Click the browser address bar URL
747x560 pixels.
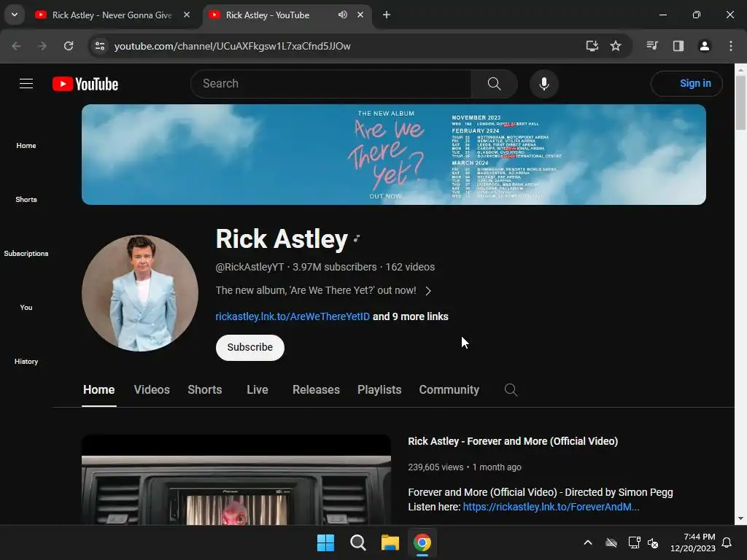point(233,46)
